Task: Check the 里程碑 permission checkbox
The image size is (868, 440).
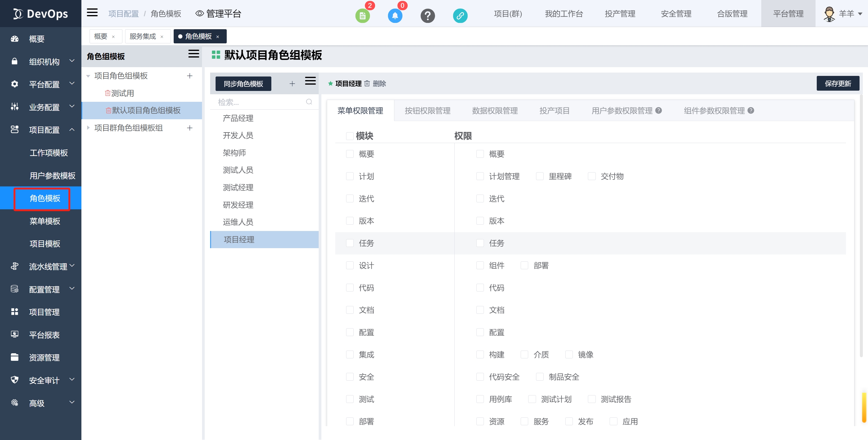Action: [x=539, y=176]
